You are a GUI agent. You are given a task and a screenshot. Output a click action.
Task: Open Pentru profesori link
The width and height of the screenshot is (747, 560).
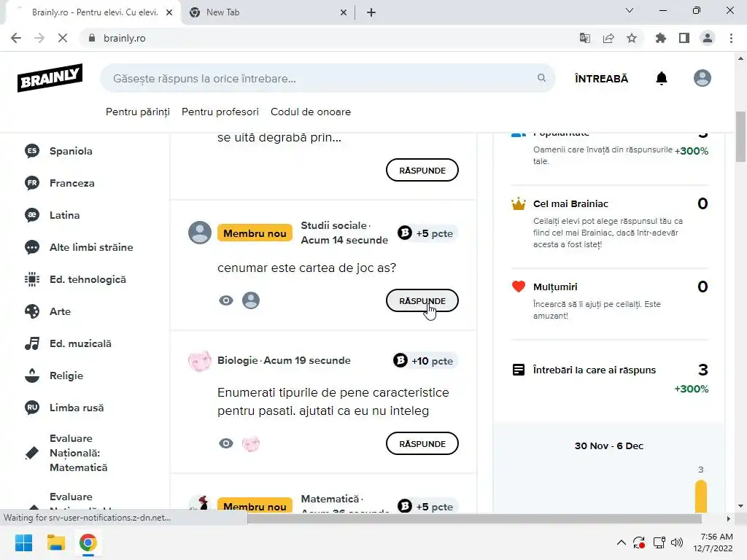pyautogui.click(x=220, y=112)
